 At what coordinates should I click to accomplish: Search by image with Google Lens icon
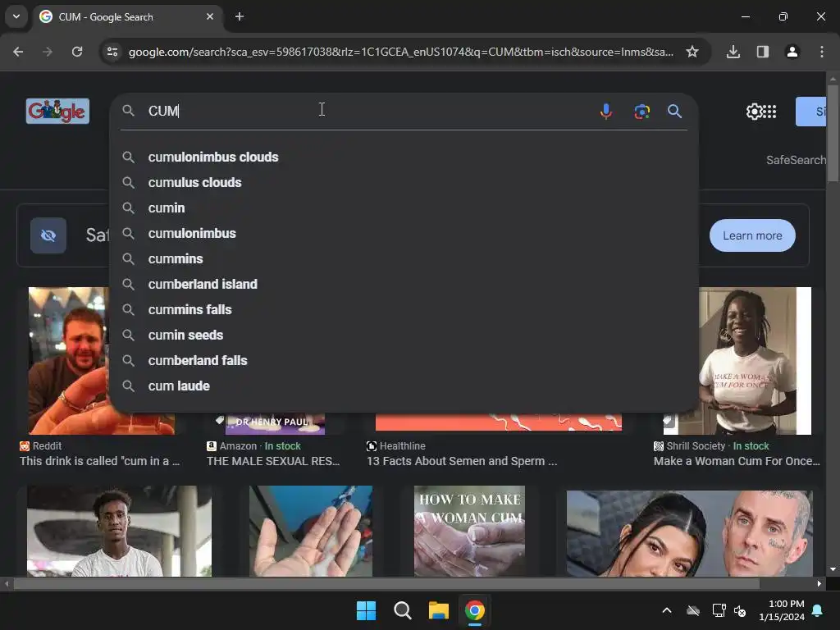point(641,112)
